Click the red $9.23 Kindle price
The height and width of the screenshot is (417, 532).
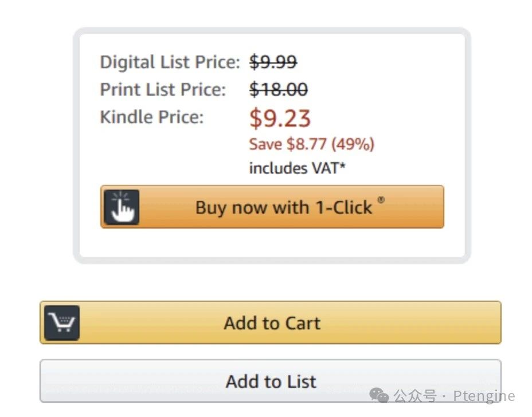280,119
